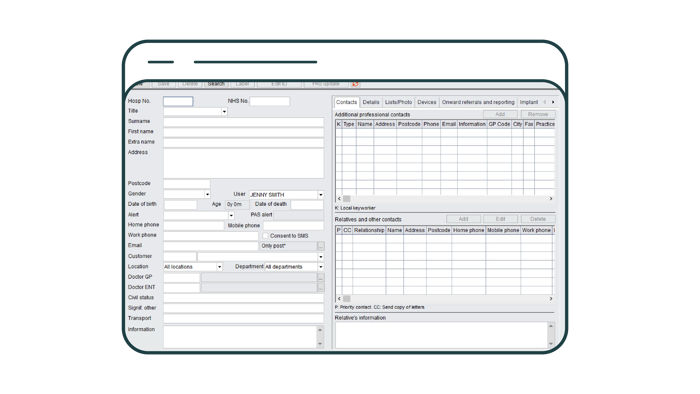Click the Postcode input field
Screen dimensions: 700x394
tap(187, 184)
